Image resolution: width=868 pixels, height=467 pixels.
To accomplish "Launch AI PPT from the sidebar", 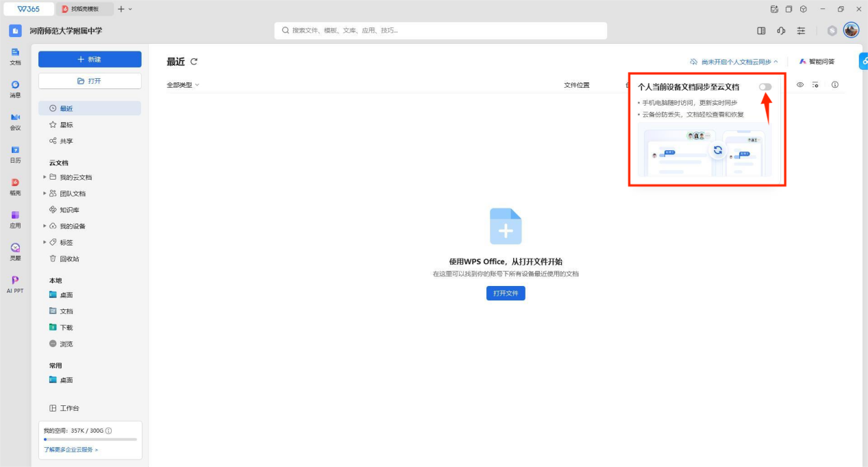I will [15, 283].
